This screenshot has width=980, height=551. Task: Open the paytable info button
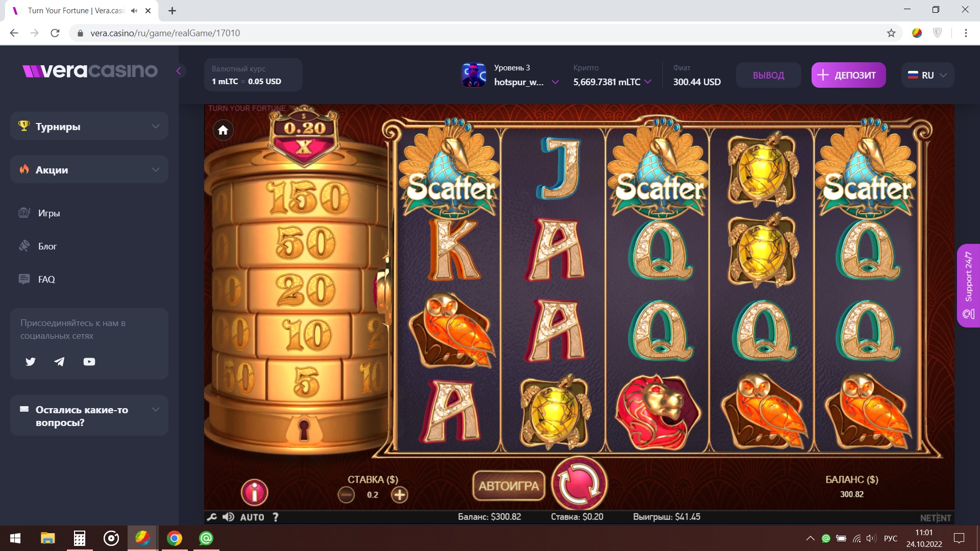254,492
